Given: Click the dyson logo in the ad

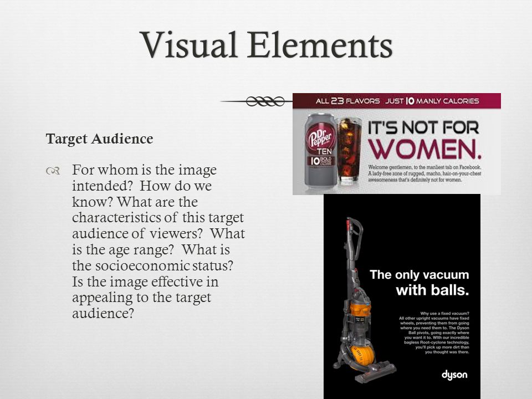Looking at the screenshot, I should 454,375.
